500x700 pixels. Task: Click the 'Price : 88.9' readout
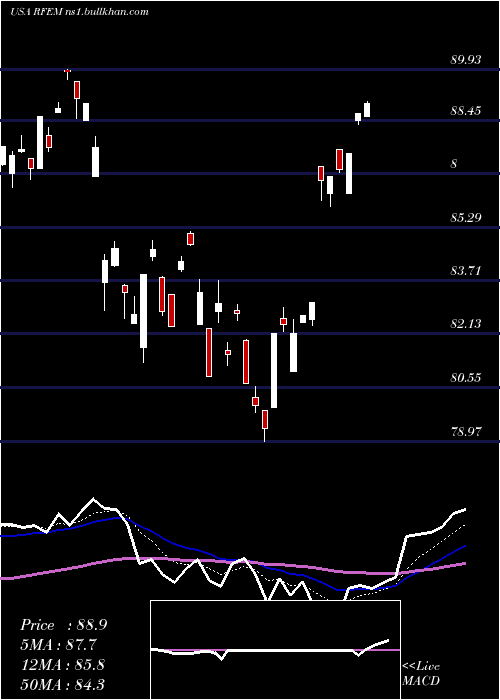63,625
